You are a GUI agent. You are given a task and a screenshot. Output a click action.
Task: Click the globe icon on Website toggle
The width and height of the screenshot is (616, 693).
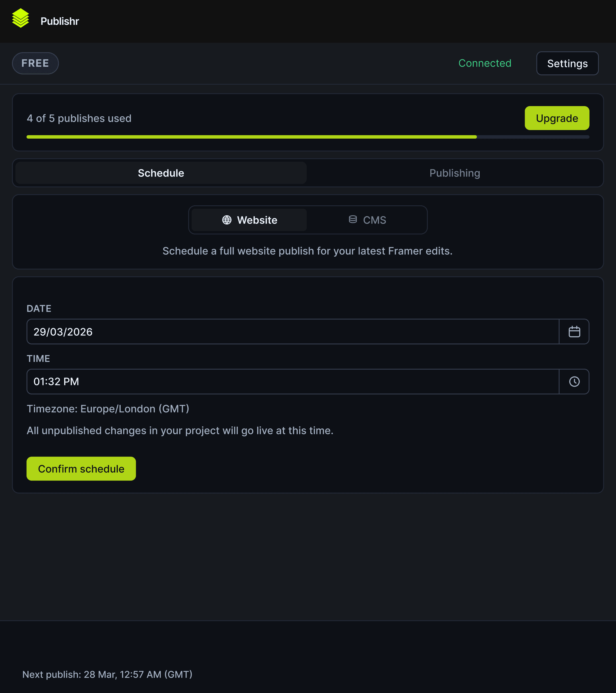pos(227,220)
